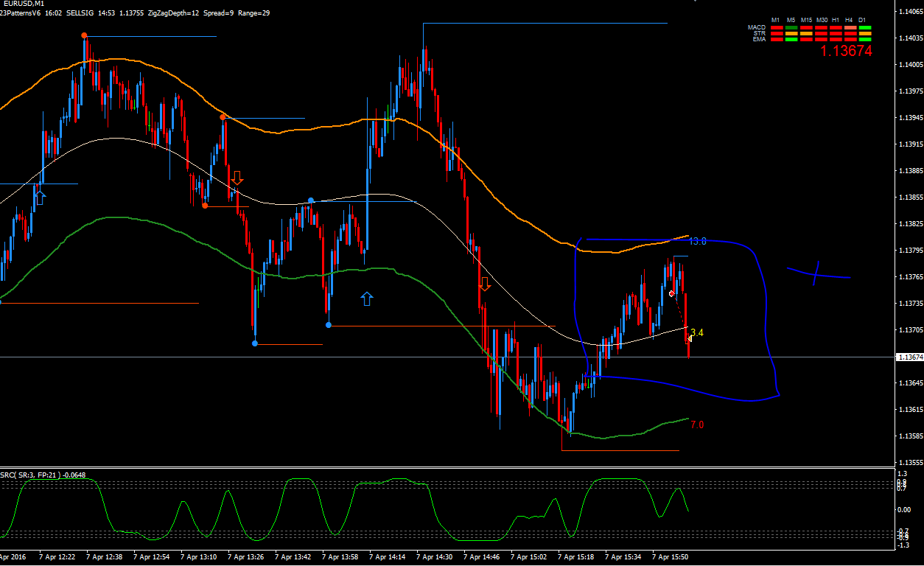
Task: Click the MACD M5 dark green cell
Action: (791, 27)
